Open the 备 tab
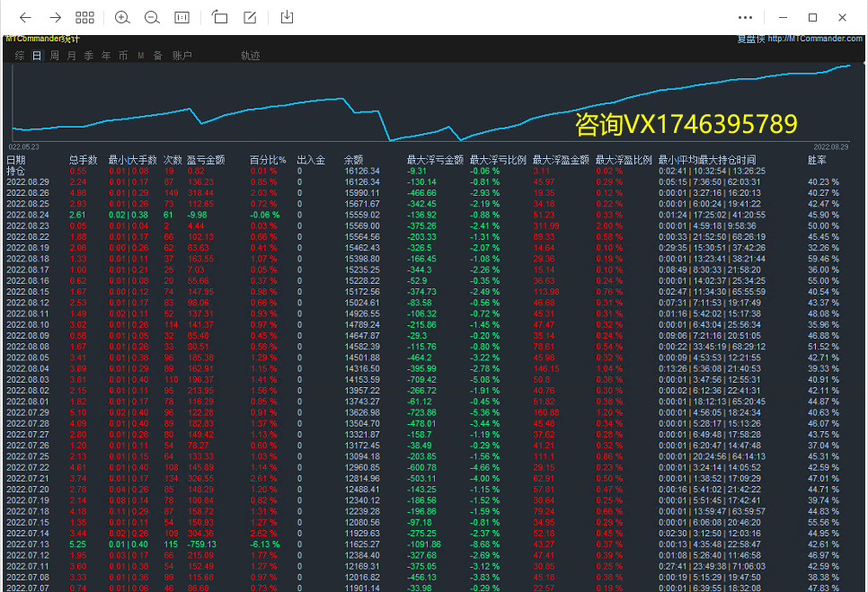This screenshot has height=592, width=868. tap(158, 56)
